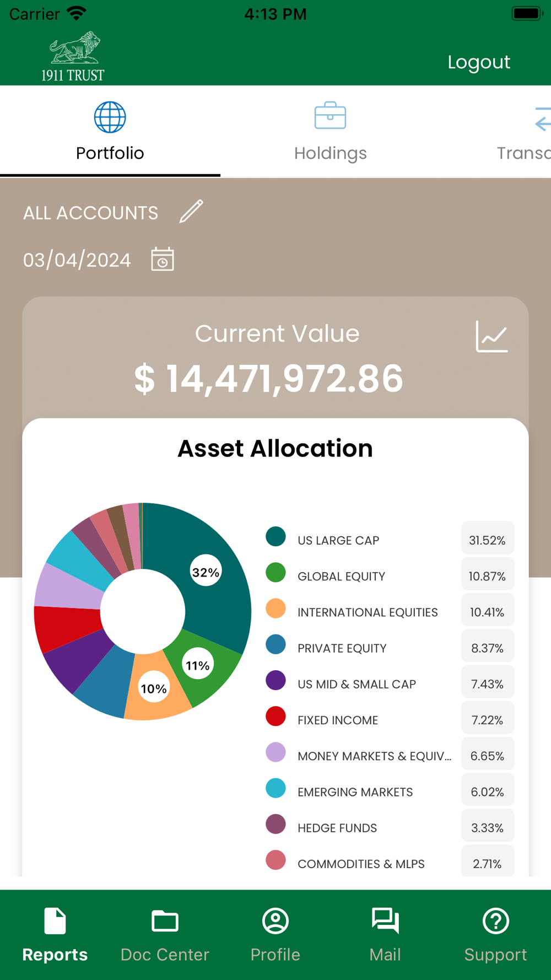Select the GLOBAL EQUITY legend label
Screen dimensions: 551x980
(341, 577)
